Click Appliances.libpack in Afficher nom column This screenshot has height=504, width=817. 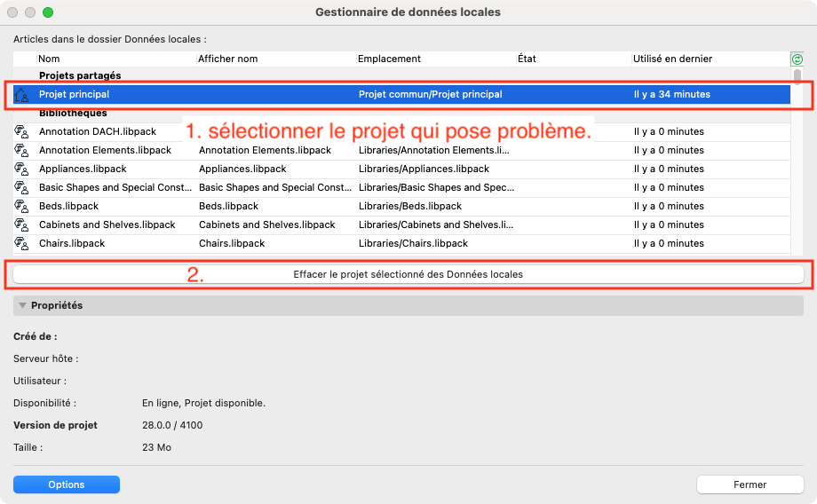coord(242,169)
